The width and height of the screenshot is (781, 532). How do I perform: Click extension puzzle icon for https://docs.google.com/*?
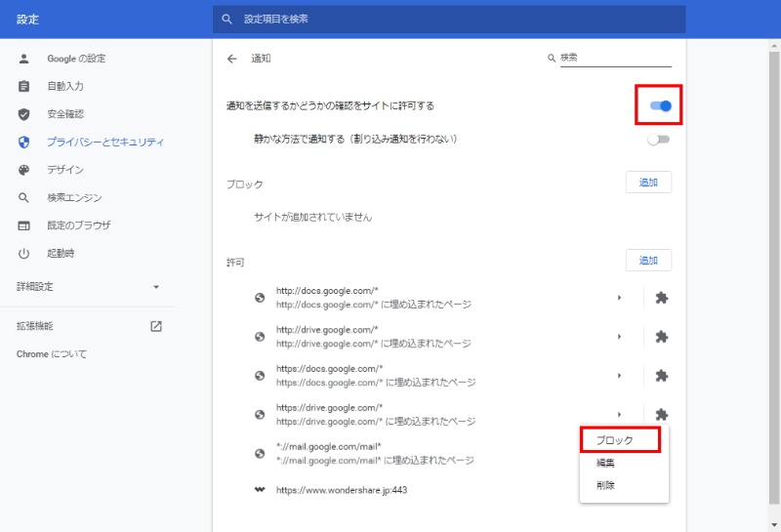[x=662, y=376]
